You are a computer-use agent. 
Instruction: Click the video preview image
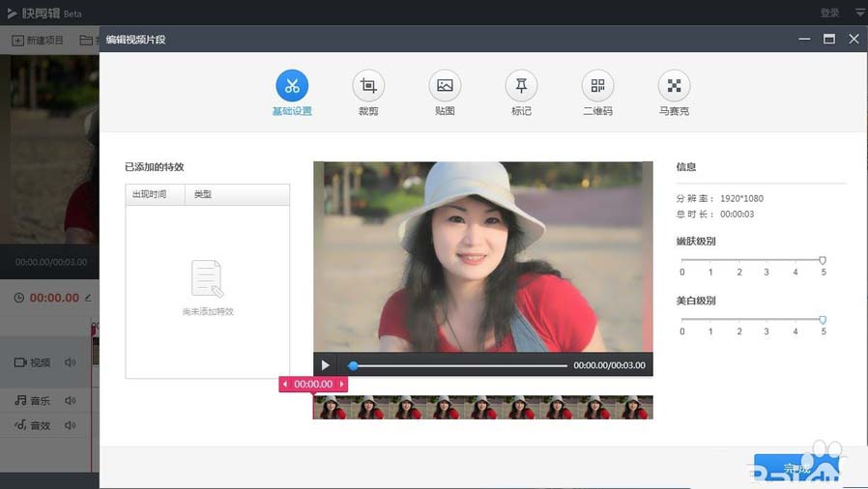point(482,257)
